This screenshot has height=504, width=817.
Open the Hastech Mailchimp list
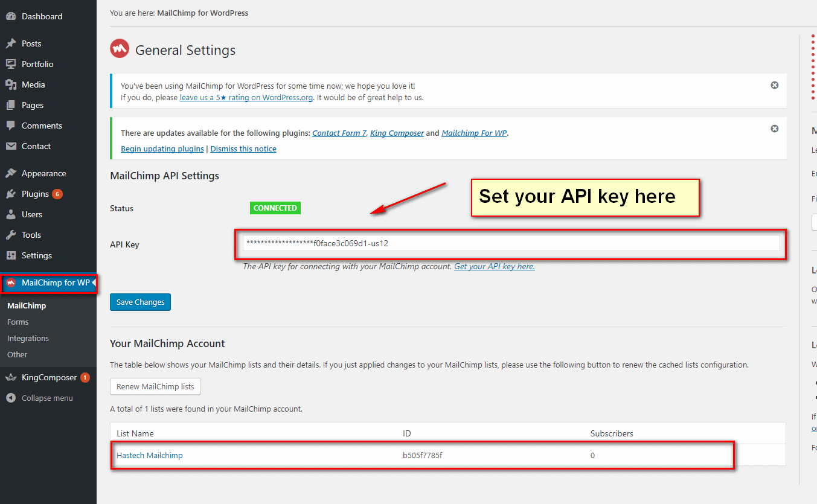pyautogui.click(x=150, y=455)
